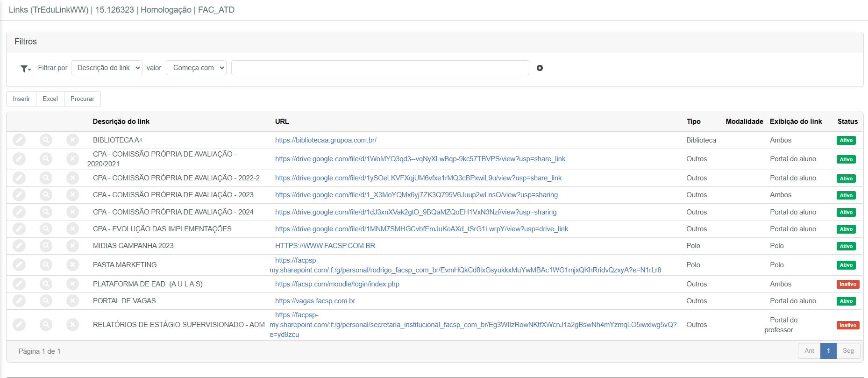Click edit pencil icon for BIBLIOTECA A+ row
868x378 pixels.
[19, 140]
